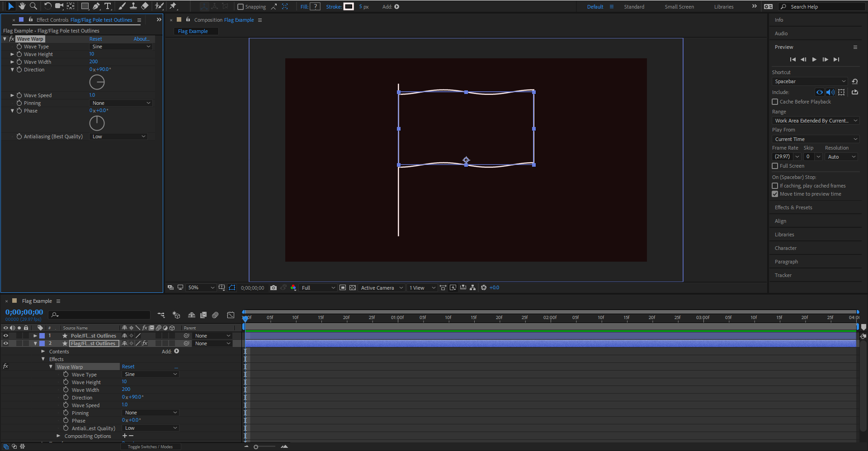Switch to Libraries workspace
Image resolution: width=868 pixels, height=451 pixels.
click(x=724, y=7)
